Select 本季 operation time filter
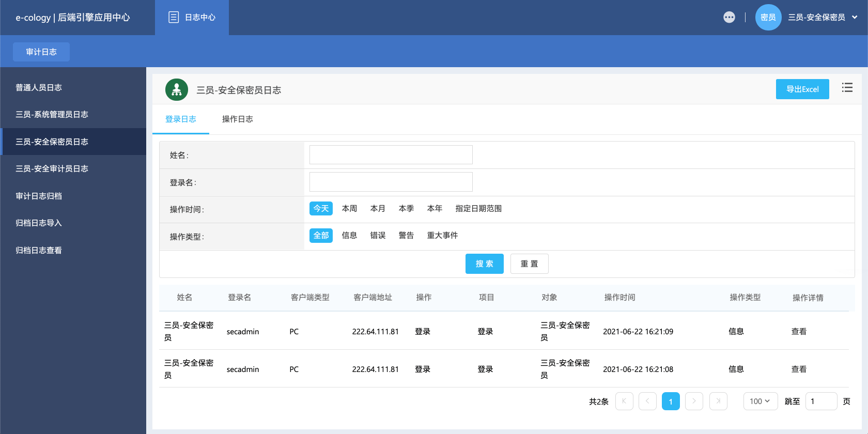Screen dimensions: 868x434 pos(406,208)
